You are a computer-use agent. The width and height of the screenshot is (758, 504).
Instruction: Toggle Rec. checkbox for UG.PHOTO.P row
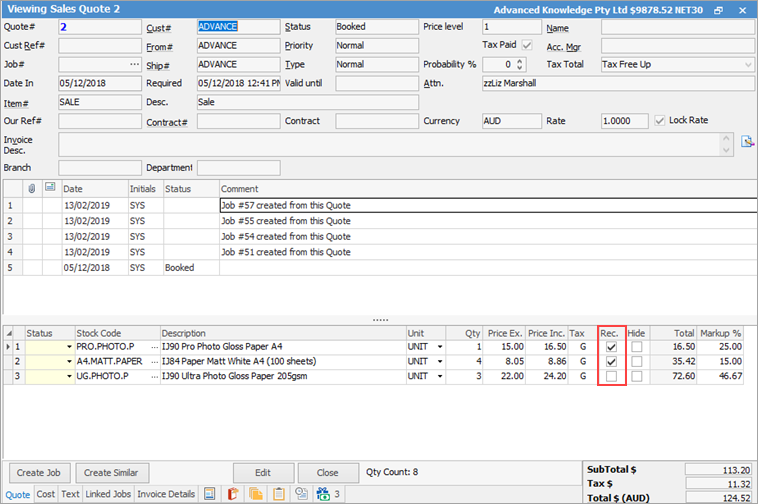[x=611, y=376]
